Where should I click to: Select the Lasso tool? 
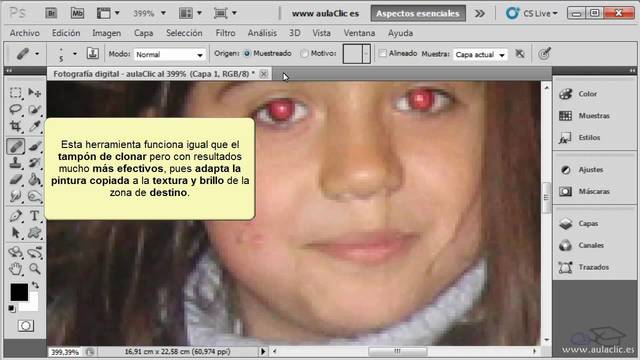[x=16, y=109]
